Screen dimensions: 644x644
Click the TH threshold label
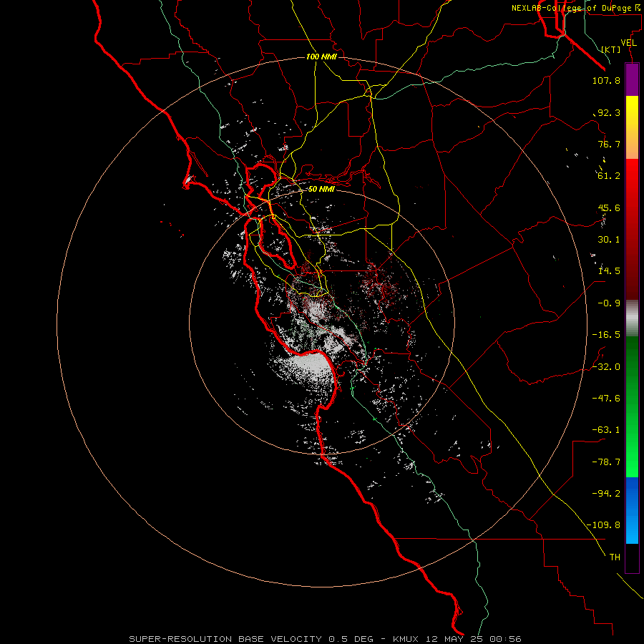(x=615, y=557)
